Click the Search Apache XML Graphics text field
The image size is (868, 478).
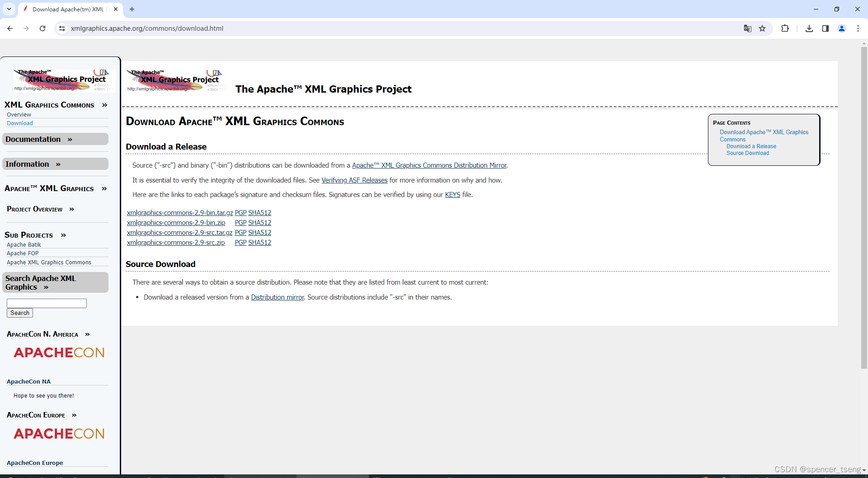46,303
